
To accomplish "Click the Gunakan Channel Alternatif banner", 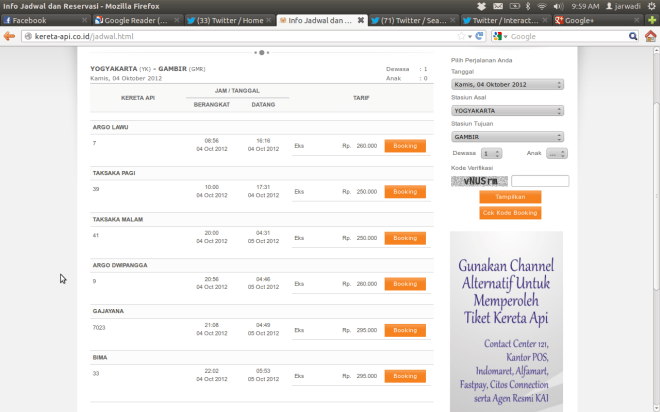I will [506, 322].
